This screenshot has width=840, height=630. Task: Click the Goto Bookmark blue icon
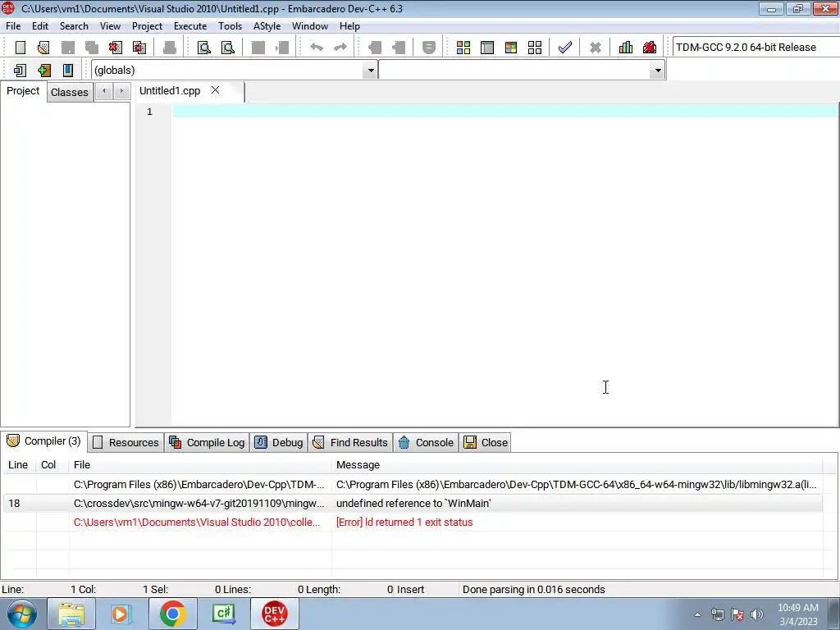pyautogui.click(x=67, y=71)
